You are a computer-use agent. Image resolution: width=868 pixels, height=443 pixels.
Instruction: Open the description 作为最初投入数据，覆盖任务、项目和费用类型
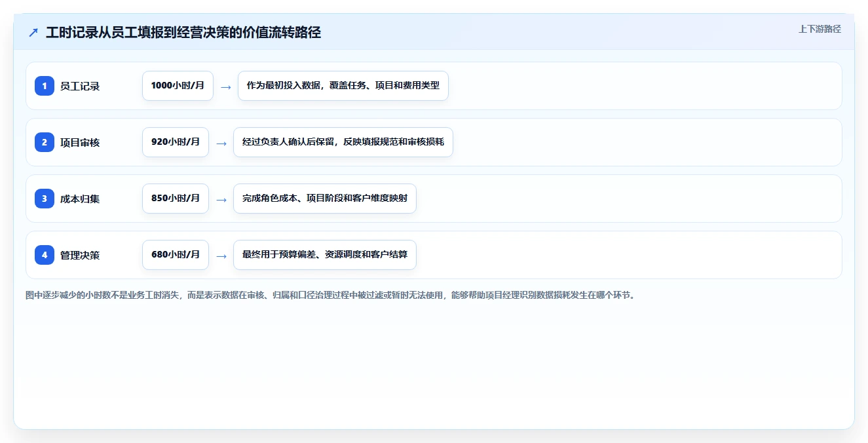[x=343, y=86]
